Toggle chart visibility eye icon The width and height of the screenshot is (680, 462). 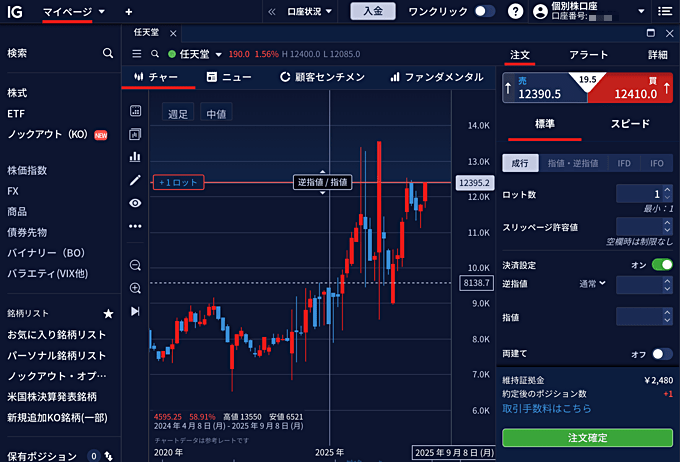135,203
